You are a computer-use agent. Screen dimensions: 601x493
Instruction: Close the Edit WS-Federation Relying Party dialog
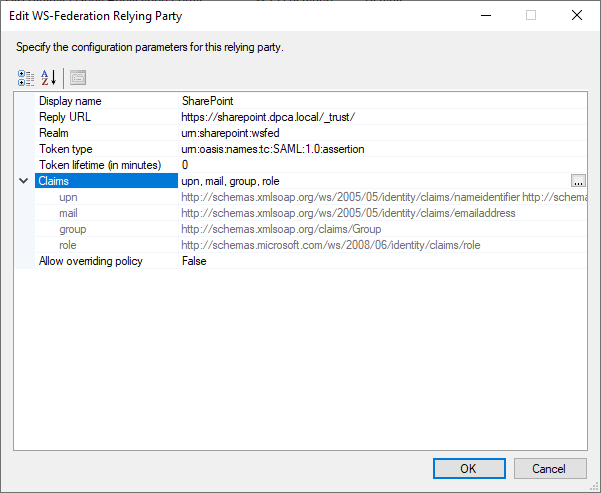[x=576, y=16]
